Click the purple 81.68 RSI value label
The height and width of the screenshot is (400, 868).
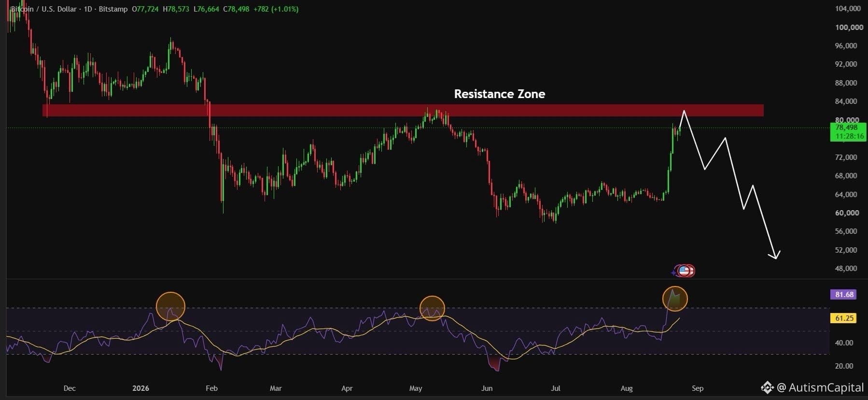pyautogui.click(x=843, y=294)
